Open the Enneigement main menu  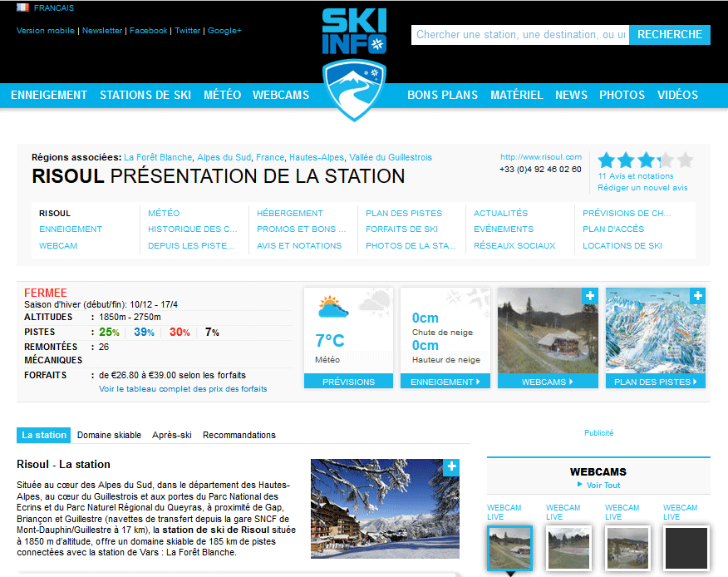click(49, 95)
